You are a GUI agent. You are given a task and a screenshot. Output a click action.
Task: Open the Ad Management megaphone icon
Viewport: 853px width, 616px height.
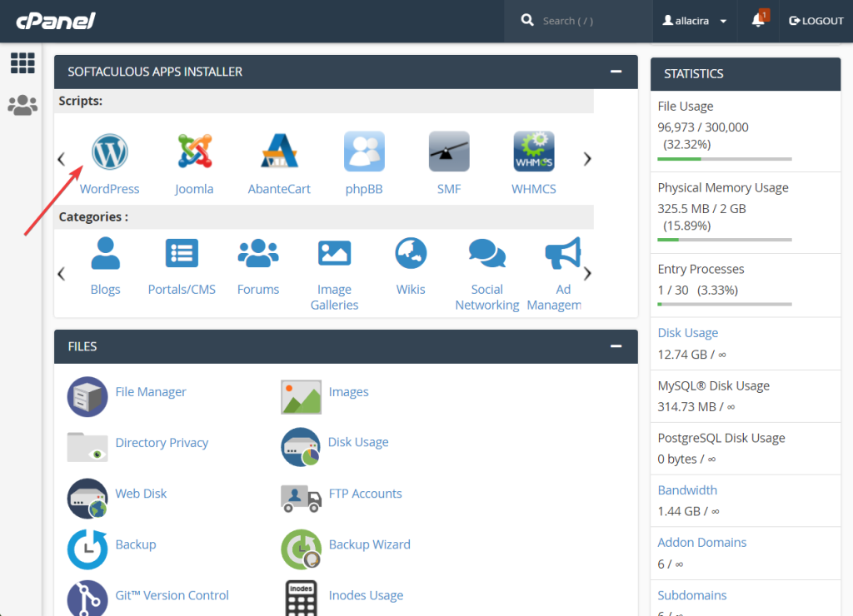pos(563,253)
